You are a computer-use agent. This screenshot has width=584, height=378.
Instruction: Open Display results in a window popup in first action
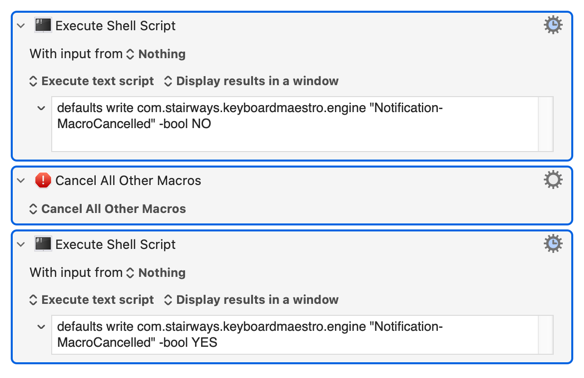(251, 81)
